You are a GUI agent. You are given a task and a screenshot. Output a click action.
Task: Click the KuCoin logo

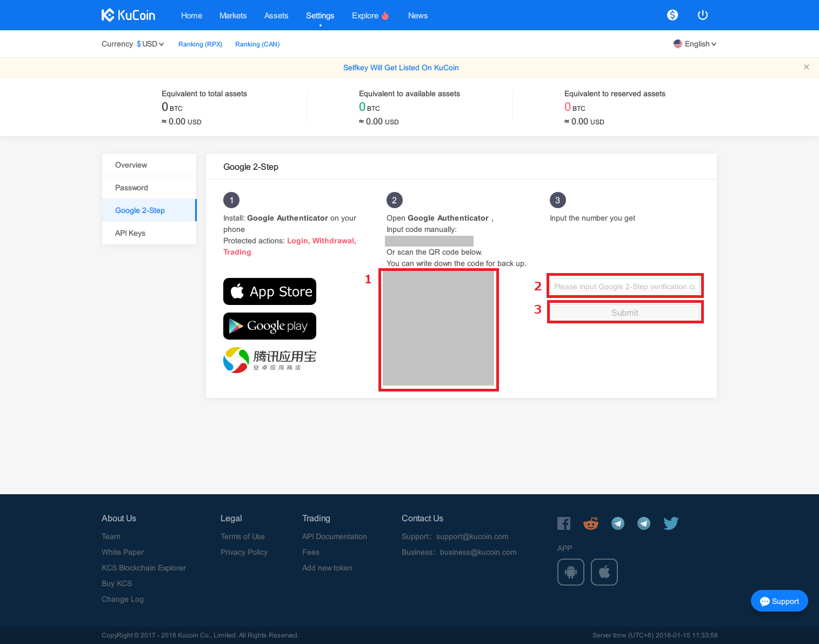pos(128,15)
